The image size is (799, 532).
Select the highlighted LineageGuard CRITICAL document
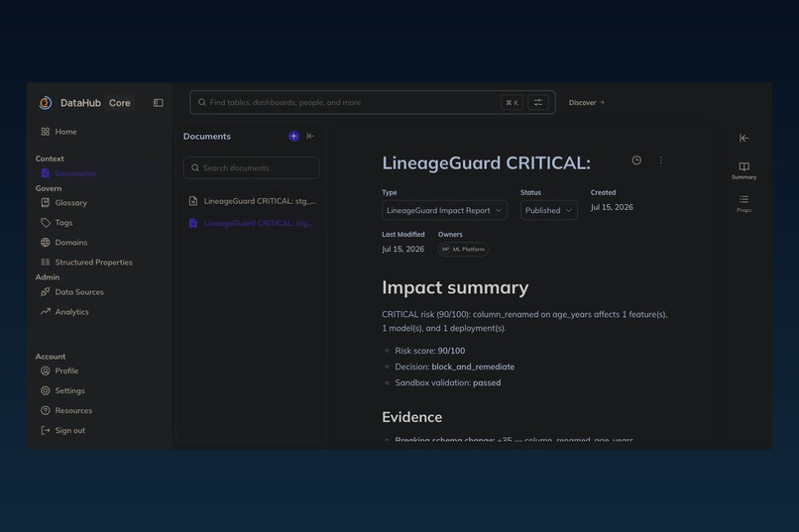point(252,223)
